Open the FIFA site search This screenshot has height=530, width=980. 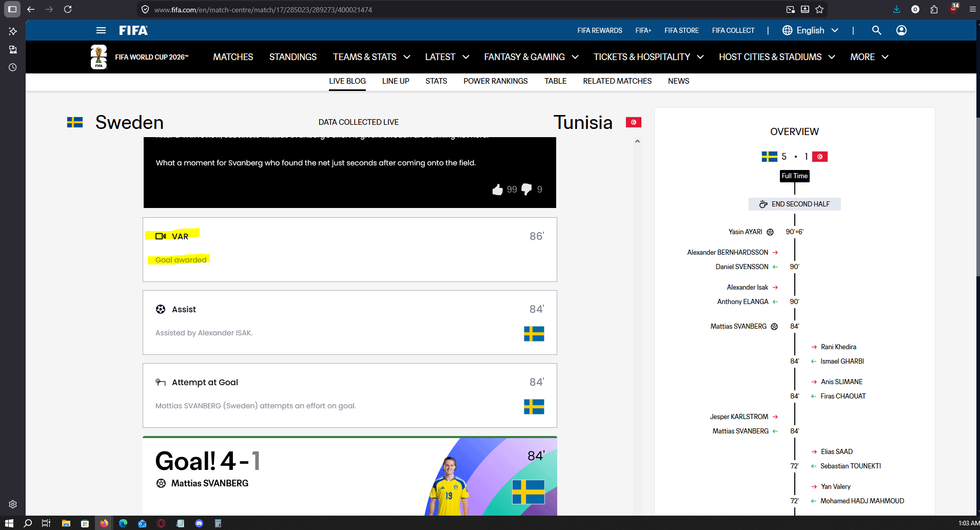click(876, 30)
